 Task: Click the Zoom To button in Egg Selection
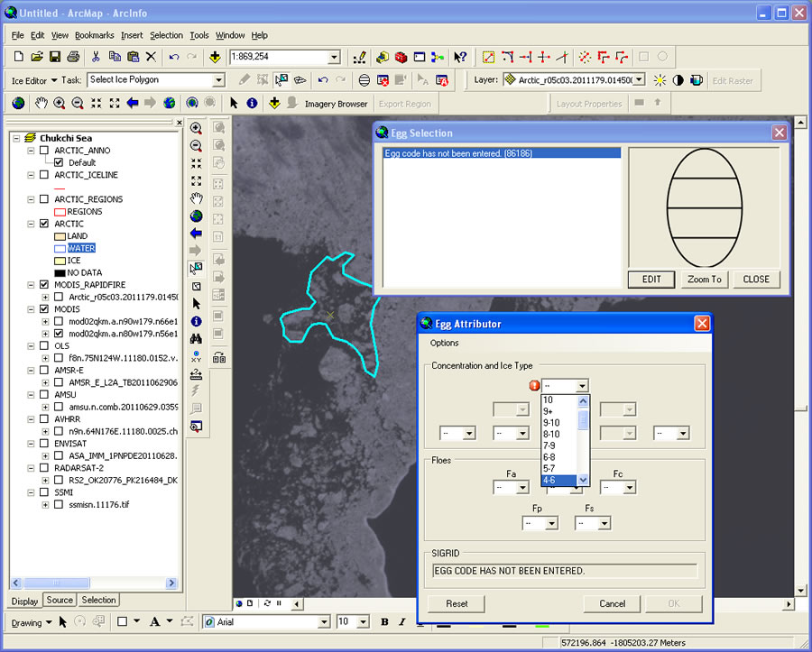pyautogui.click(x=704, y=280)
